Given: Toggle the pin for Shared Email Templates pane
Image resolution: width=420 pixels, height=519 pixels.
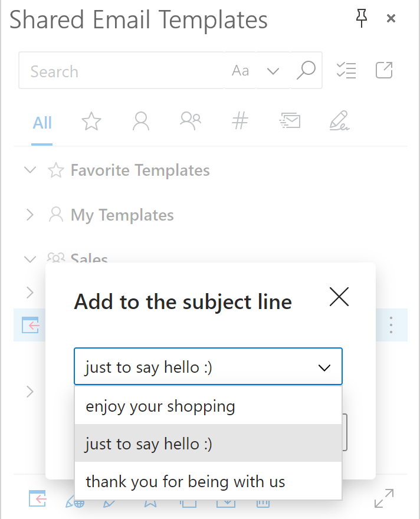Looking at the screenshot, I should pos(362,18).
